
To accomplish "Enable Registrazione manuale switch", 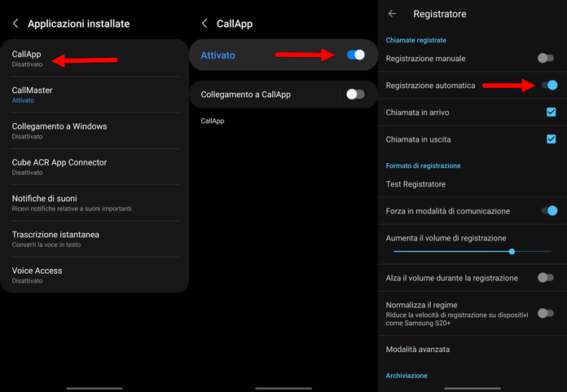I will coord(546,58).
